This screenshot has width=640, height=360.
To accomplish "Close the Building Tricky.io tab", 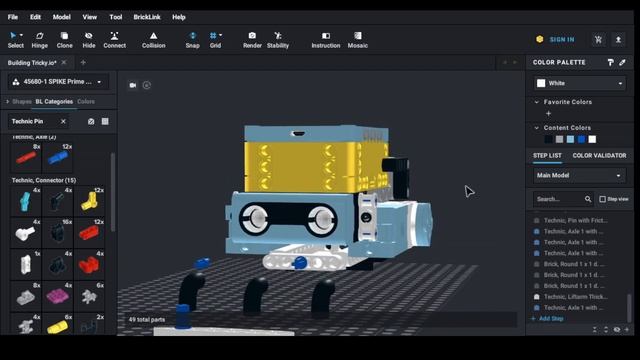I will pos(64,62).
